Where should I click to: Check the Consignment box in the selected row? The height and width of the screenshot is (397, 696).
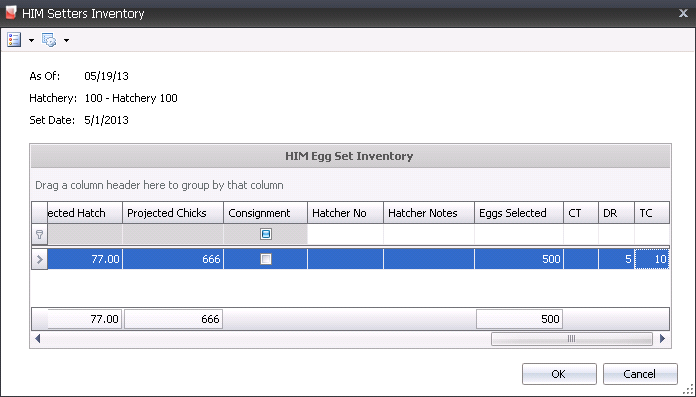[x=265, y=259]
